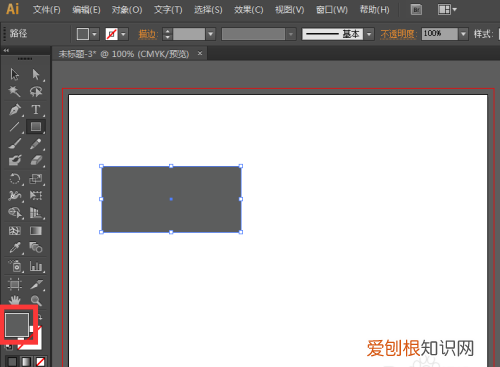Open the 视图(V) menu
The height and width of the screenshot is (367, 500).
289,10
